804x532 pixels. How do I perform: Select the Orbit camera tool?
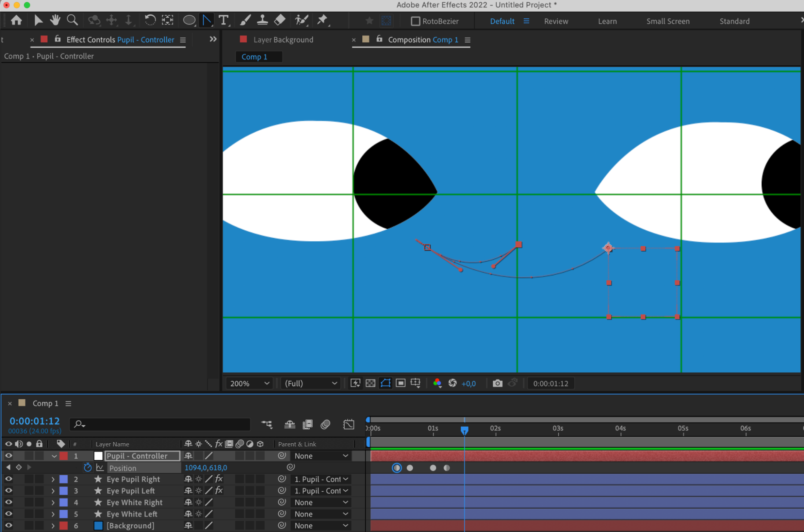(x=94, y=20)
